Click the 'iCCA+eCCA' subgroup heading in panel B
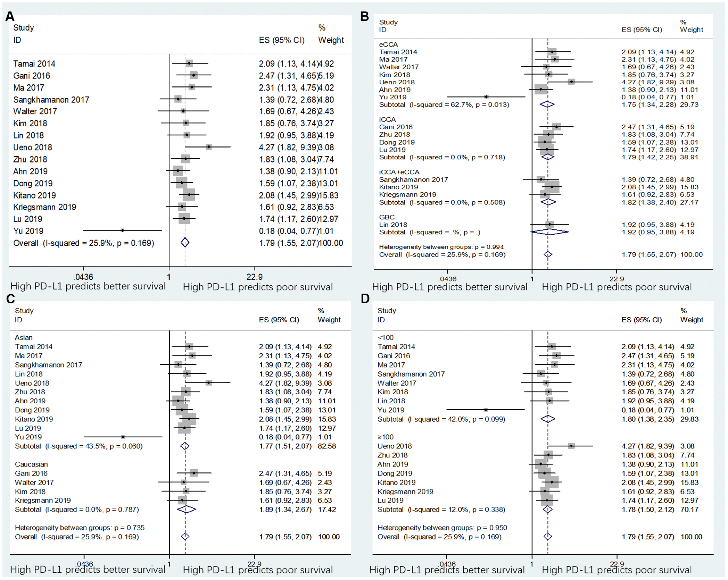This screenshot has width=728, height=580. point(399,172)
